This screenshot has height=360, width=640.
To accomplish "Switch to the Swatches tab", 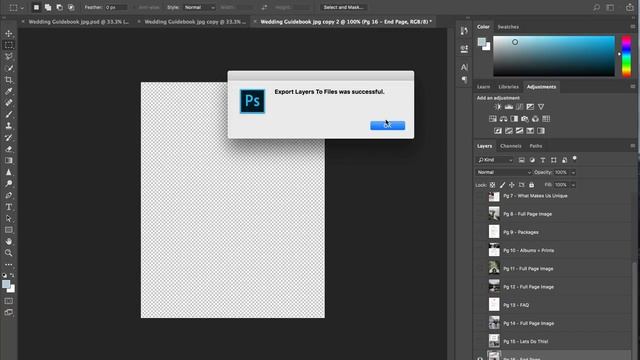I will tap(508, 27).
